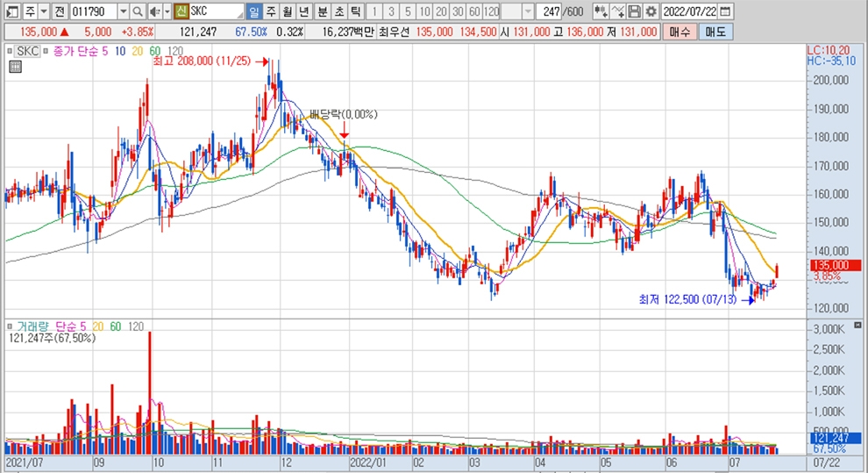Click the window layout icon at top-left
868x473 pixels.
[11, 11]
